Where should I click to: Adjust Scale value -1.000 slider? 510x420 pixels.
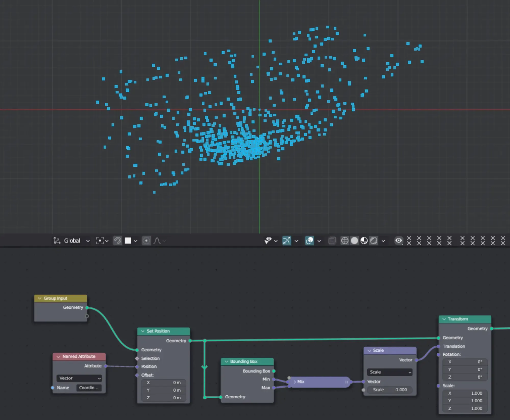[x=390, y=390]
